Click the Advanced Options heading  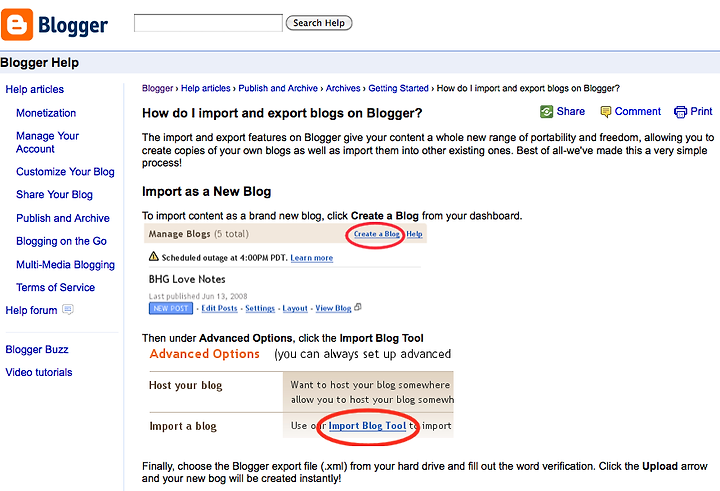[x=205, y=354]
